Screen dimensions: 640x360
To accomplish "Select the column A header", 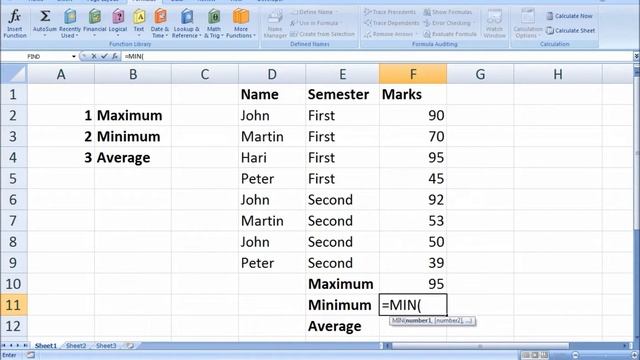I will [61, 74].
